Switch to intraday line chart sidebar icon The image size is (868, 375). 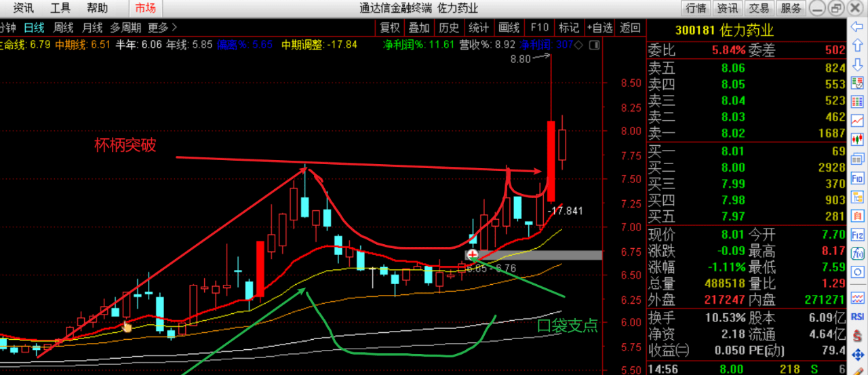tap(858, 120)
